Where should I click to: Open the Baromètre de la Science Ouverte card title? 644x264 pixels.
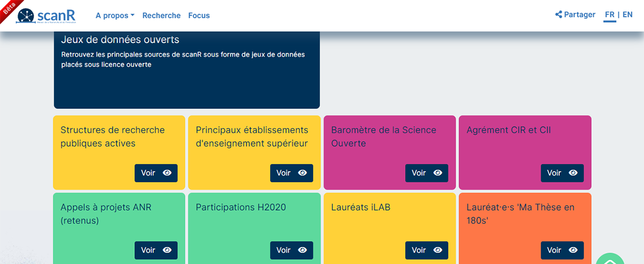(384, 137)
